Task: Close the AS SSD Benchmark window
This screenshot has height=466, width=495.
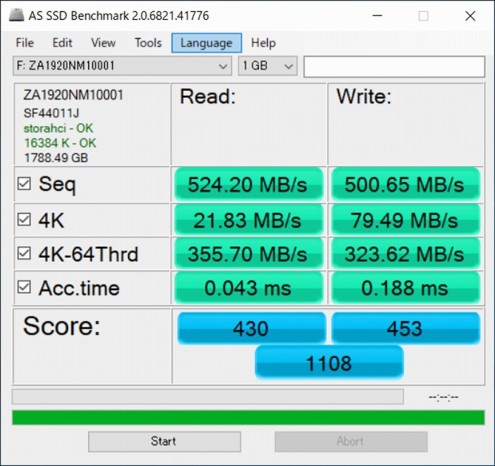Action: click(470, 16)
